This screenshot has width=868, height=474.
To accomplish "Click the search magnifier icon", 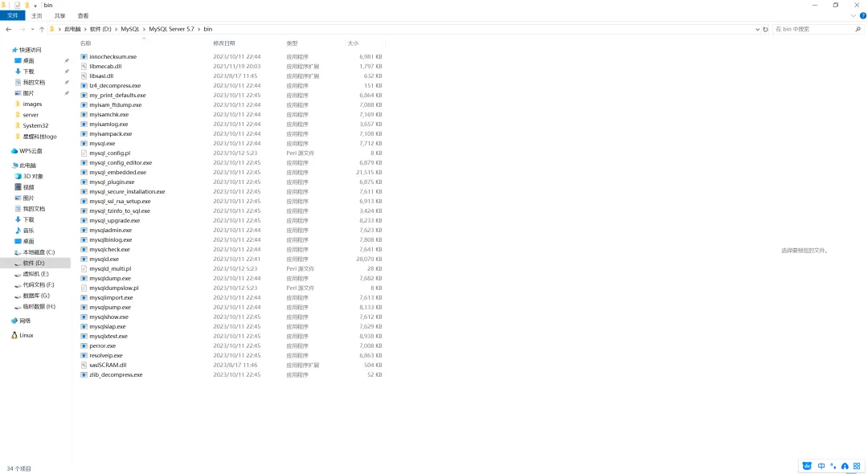I will (858, 29).
